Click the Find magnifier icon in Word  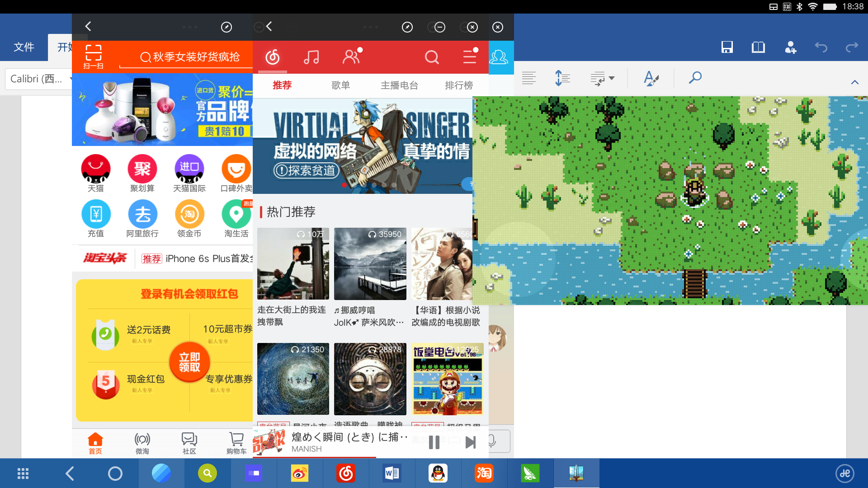tap(695, 77)
